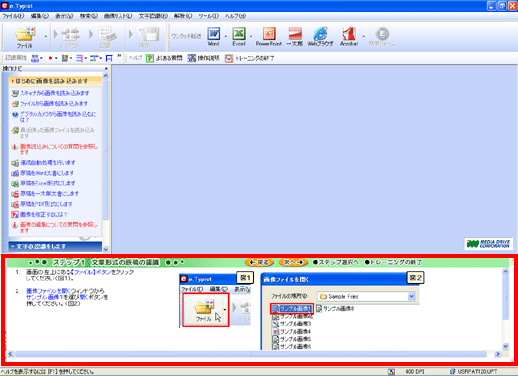Open the ツール menu
The image size is (518, 376).
click(x=208, y=16)
